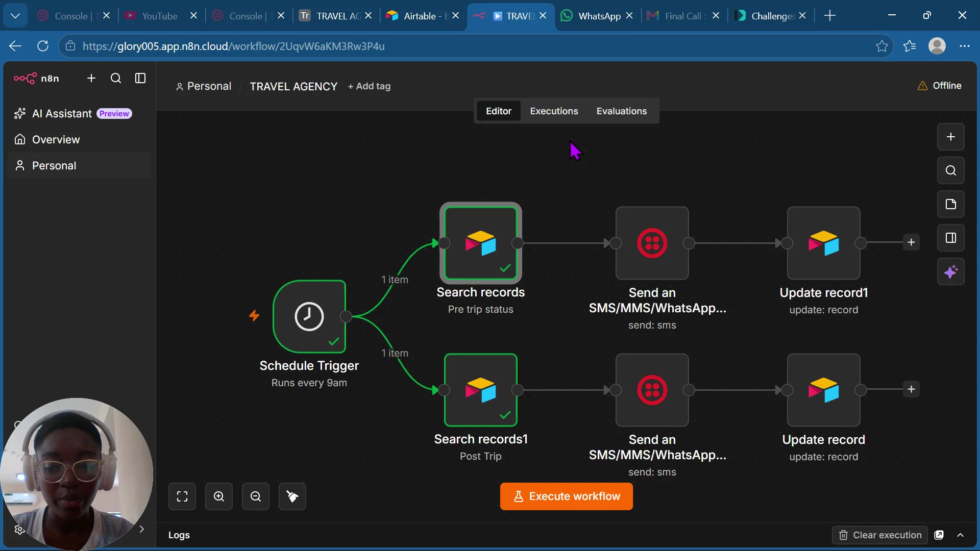Select the Schedule Trigger node
The height and width of the screenshot is (551, 980).
309,316
